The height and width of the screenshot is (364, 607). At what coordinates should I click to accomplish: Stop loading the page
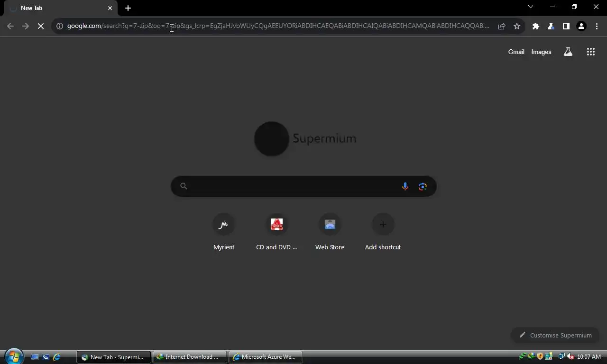41,26
